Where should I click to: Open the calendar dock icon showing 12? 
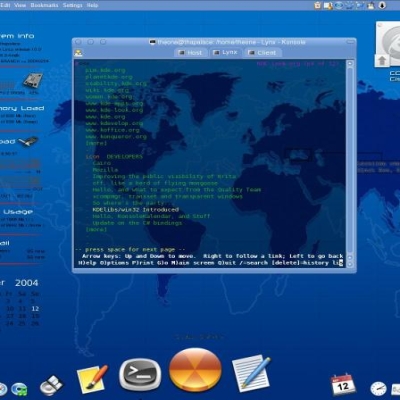343,384
